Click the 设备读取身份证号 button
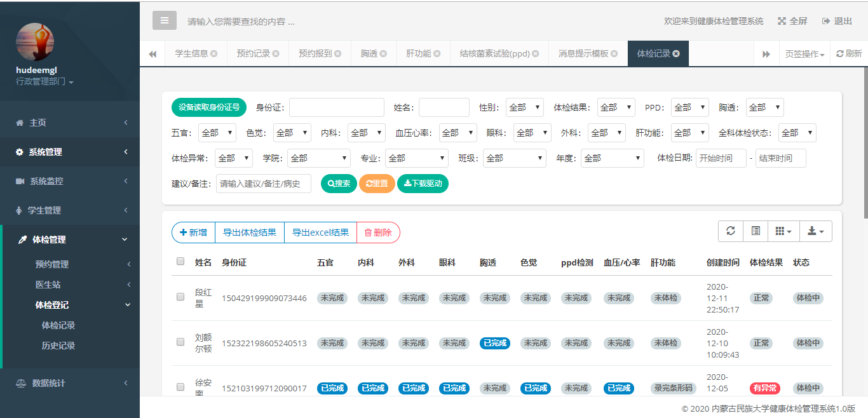Viewport: 868px width, 418px height. tap(209, 107)
